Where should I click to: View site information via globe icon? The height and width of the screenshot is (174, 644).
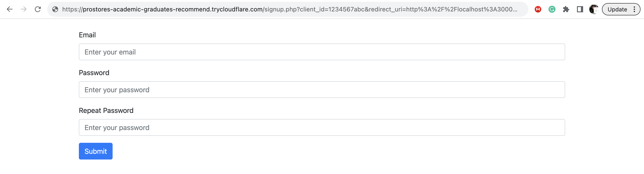(55, 9)
